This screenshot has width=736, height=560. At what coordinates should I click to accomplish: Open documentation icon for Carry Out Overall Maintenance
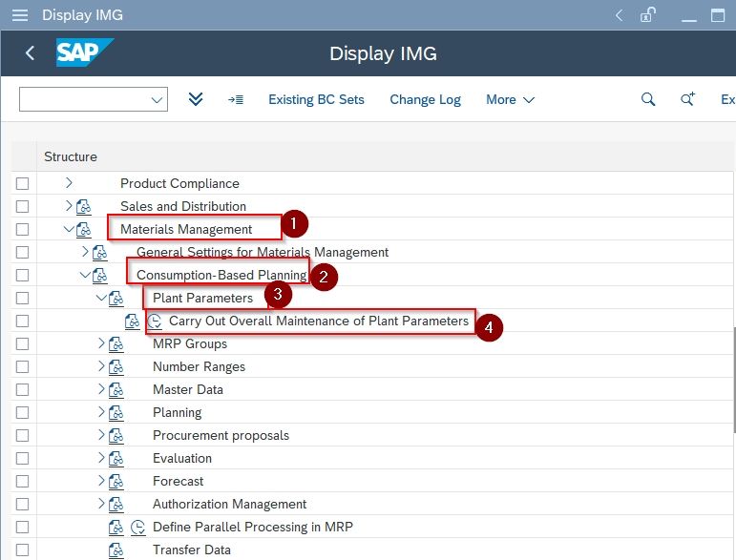[x=133, y=321]
